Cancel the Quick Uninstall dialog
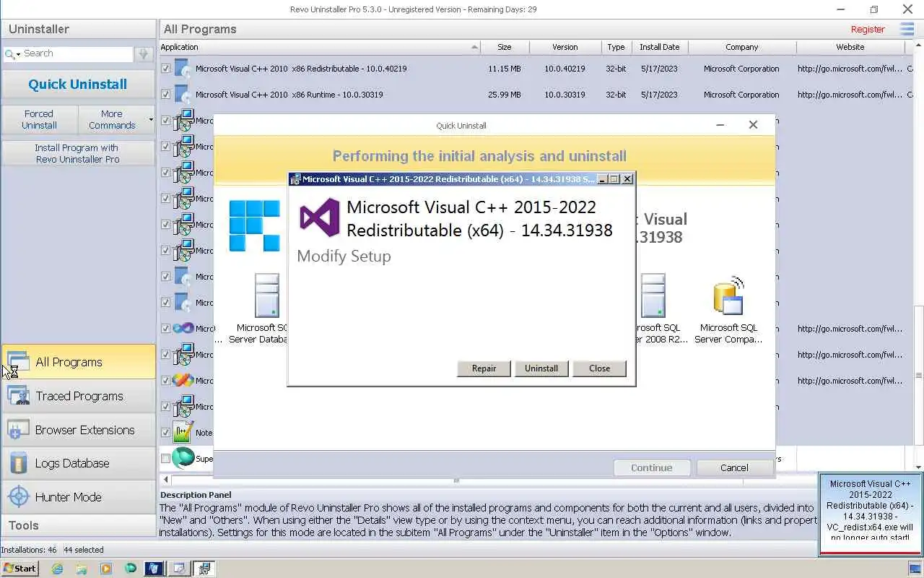 734,467
